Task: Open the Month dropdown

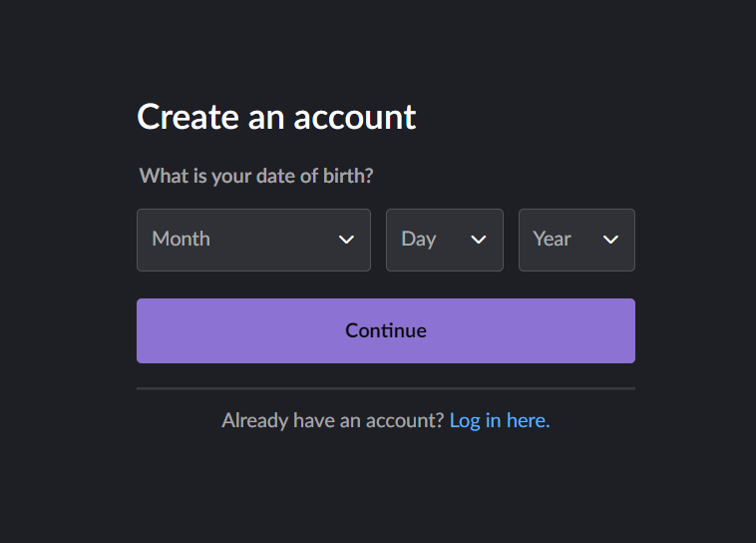Action: (x=253, y=240)
